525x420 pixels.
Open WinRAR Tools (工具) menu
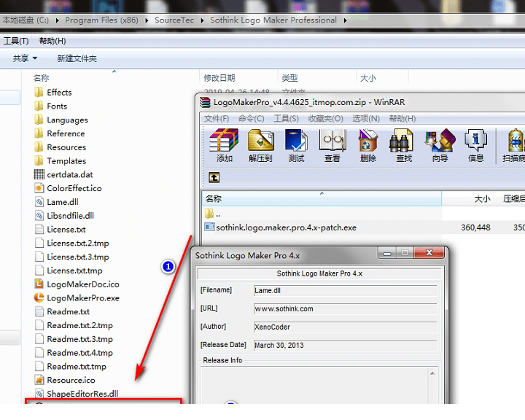(286, 119)
